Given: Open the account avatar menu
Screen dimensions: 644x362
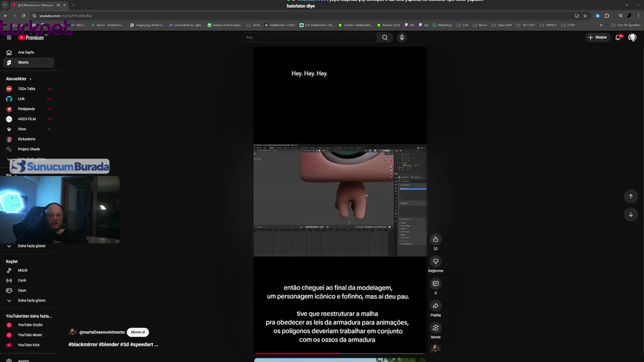Looking at the screenshot, I should [x=632, y=37].
